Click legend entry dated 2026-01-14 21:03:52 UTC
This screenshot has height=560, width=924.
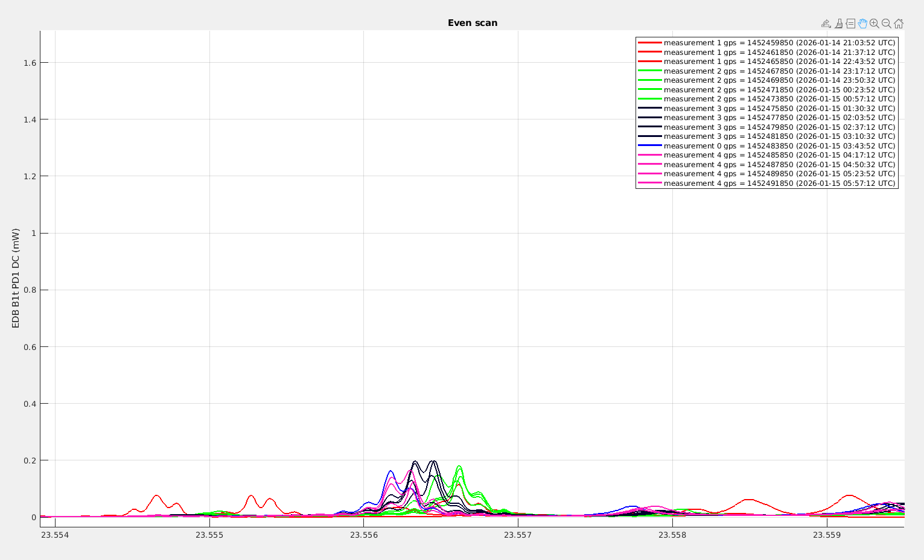point(779,43)
